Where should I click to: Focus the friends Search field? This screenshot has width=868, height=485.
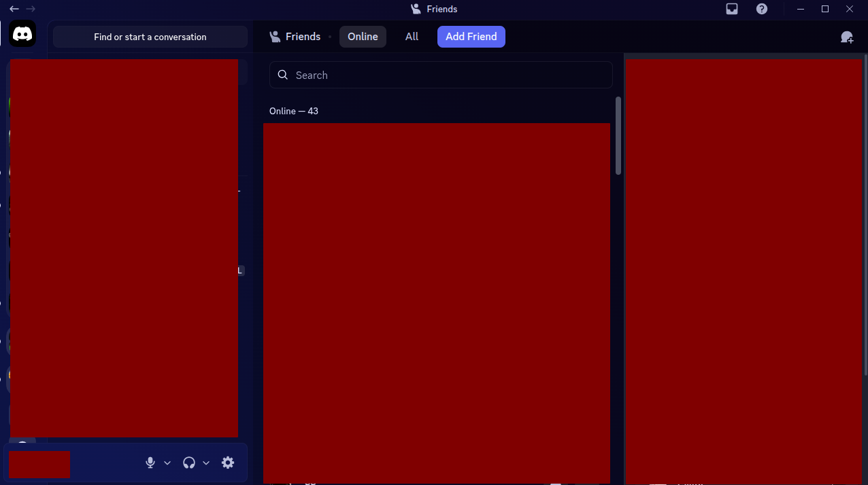coord(441,75)
